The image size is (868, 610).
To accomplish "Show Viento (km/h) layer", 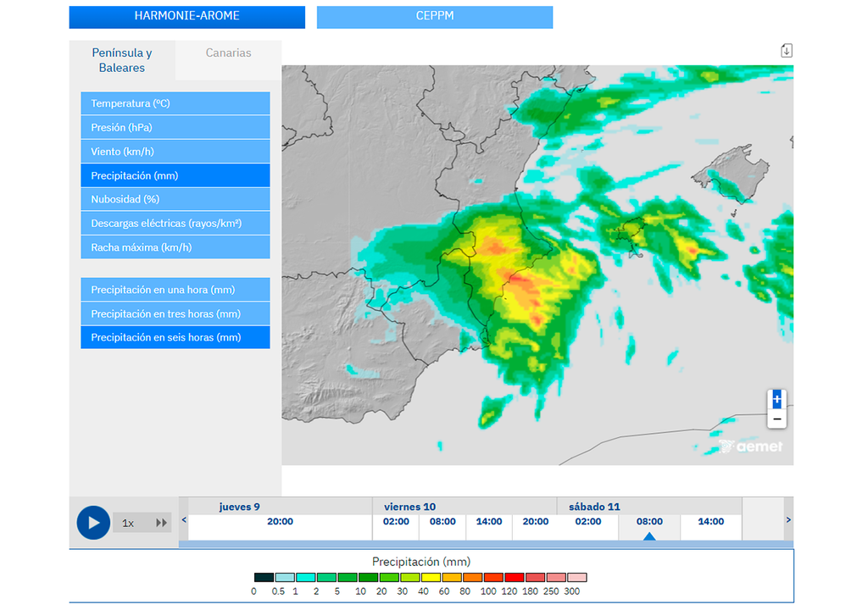I will pos(175,152).
